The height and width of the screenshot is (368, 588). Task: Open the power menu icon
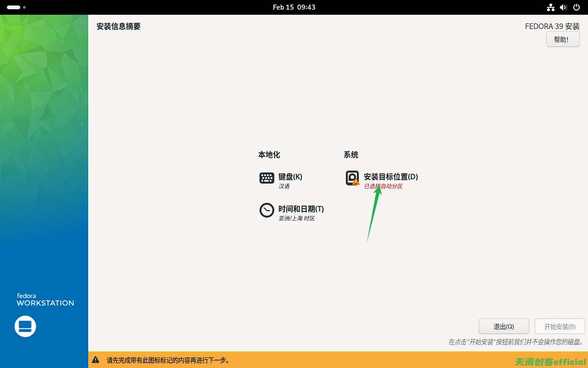coord(577,7)
